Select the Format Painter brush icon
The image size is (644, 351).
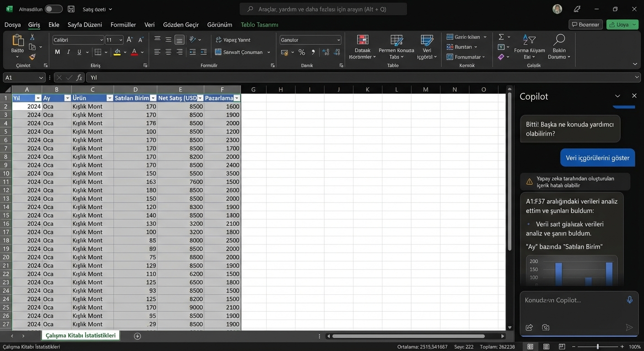point(32,57)
